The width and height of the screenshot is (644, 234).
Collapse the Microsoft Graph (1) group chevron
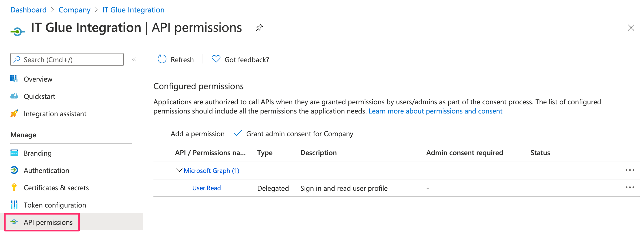(x=179, y=170)
